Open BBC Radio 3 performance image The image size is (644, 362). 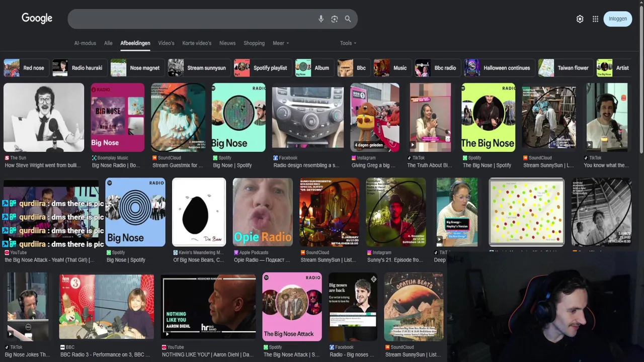pos(107,306)
